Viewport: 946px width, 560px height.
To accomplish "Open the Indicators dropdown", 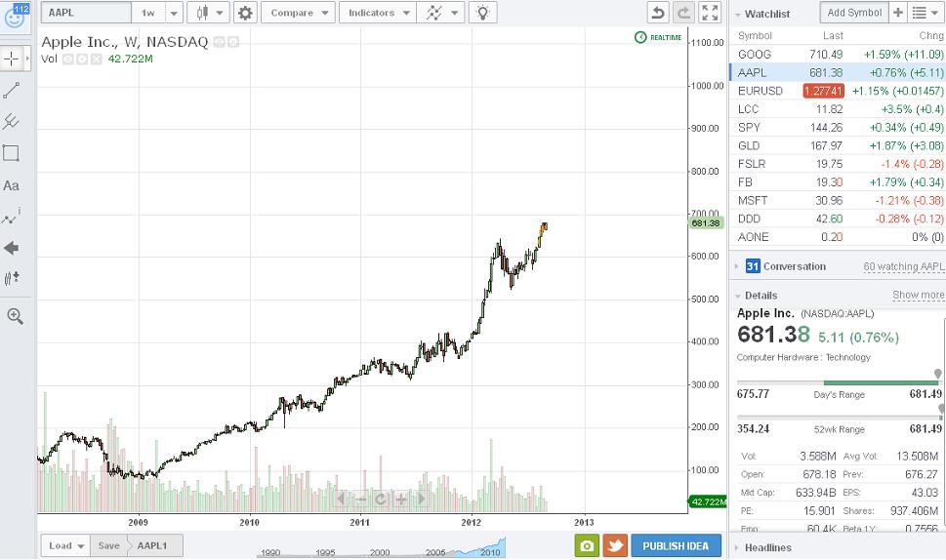I will point(378,13).
